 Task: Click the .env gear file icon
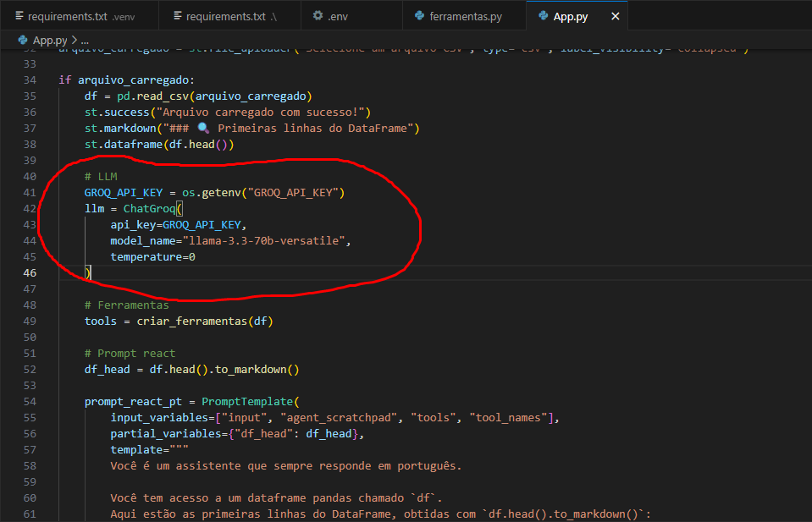coord(318,15)
